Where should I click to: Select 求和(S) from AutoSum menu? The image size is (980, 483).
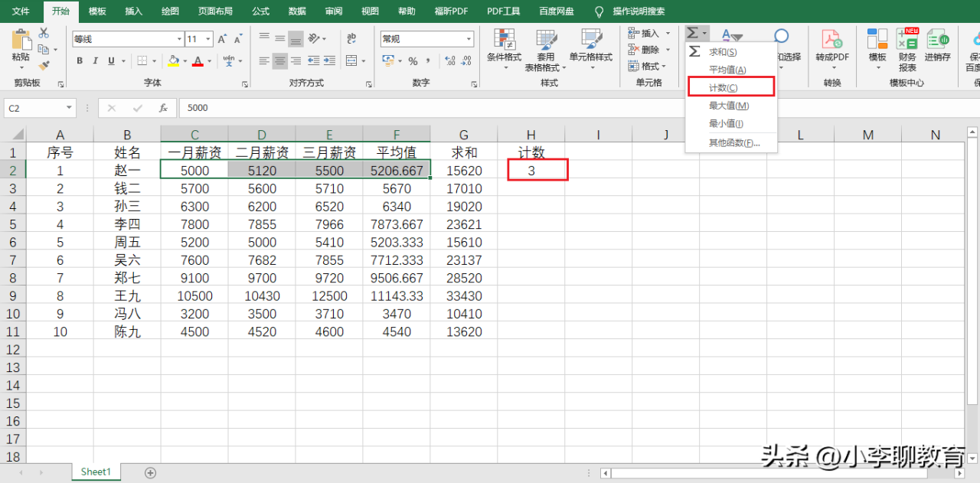click(x=731, y=51)
